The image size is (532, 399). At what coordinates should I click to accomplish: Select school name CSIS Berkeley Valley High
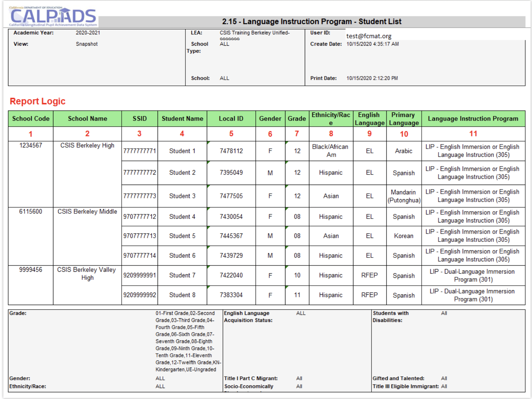click(x=87, y=274)
